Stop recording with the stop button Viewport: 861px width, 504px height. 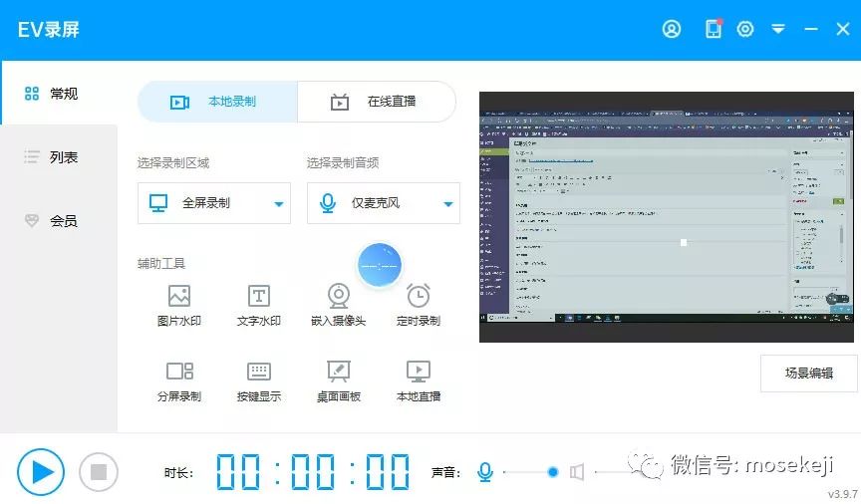point(99,471)
